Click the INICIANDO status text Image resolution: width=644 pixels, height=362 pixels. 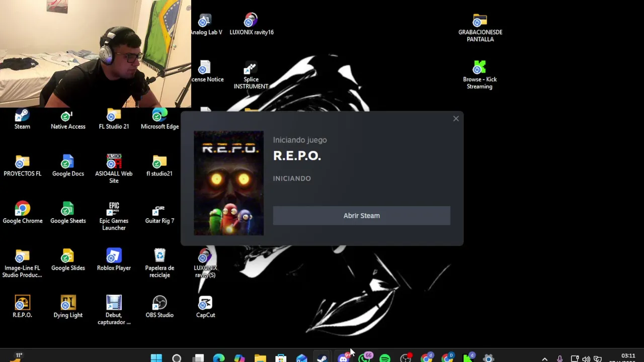pos(292,178)
